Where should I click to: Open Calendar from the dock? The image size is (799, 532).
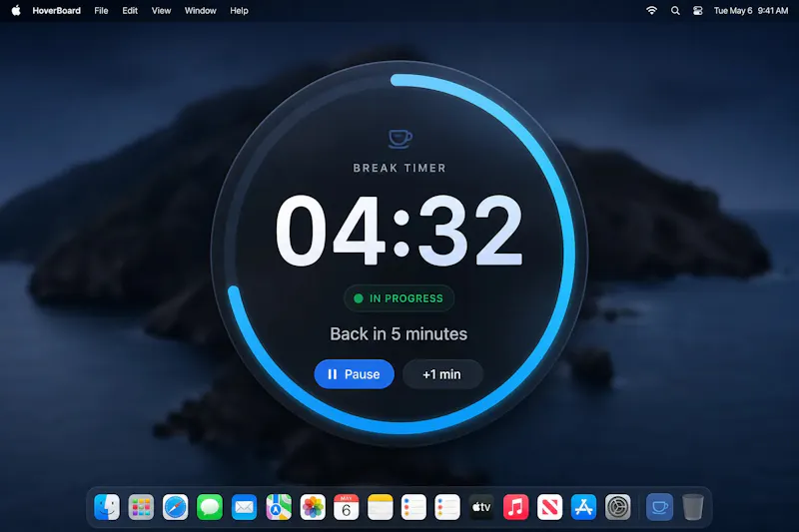coord(347,507)
